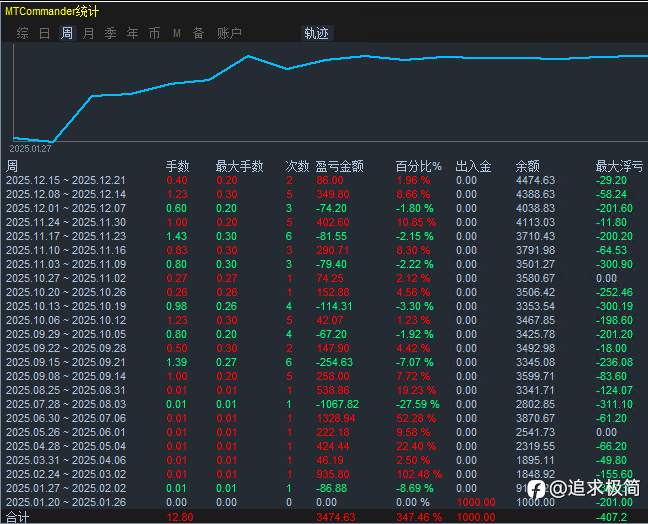Click the 最大浮亏 column header
Viewport: 648px width, 524px height.
click(x=619, y=166)
